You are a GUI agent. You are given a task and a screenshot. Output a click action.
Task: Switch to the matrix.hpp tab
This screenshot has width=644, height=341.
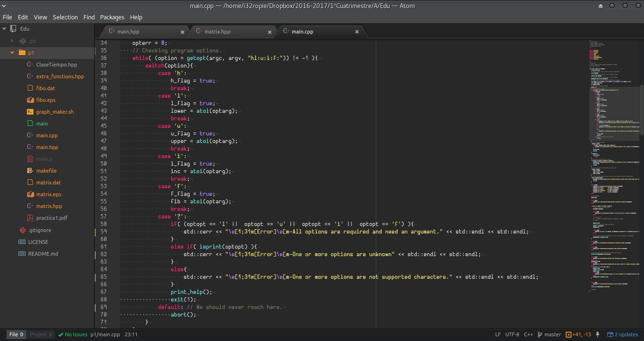[232, 32]
